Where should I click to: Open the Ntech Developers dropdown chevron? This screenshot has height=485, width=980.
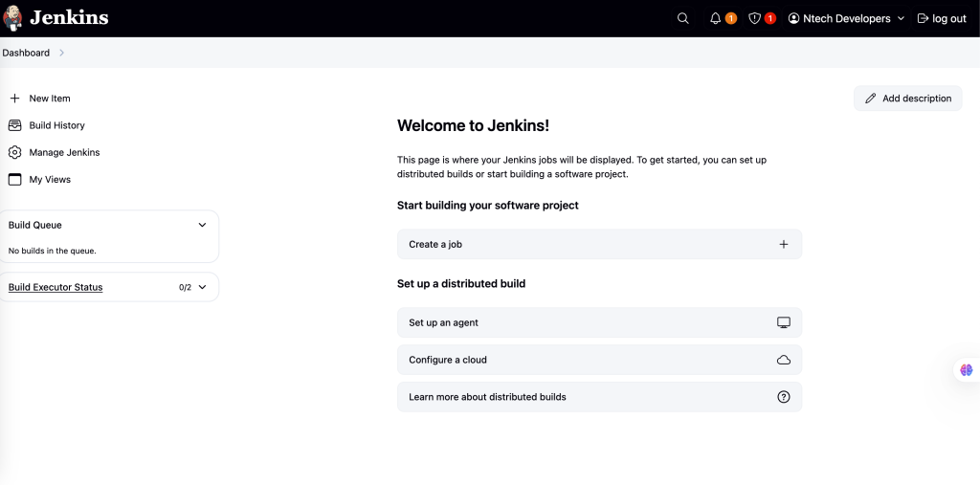(x=901, y=19)
